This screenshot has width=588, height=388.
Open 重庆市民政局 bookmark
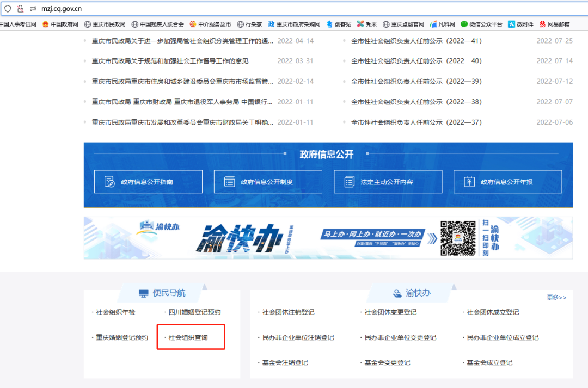click(x=105, y=24)
